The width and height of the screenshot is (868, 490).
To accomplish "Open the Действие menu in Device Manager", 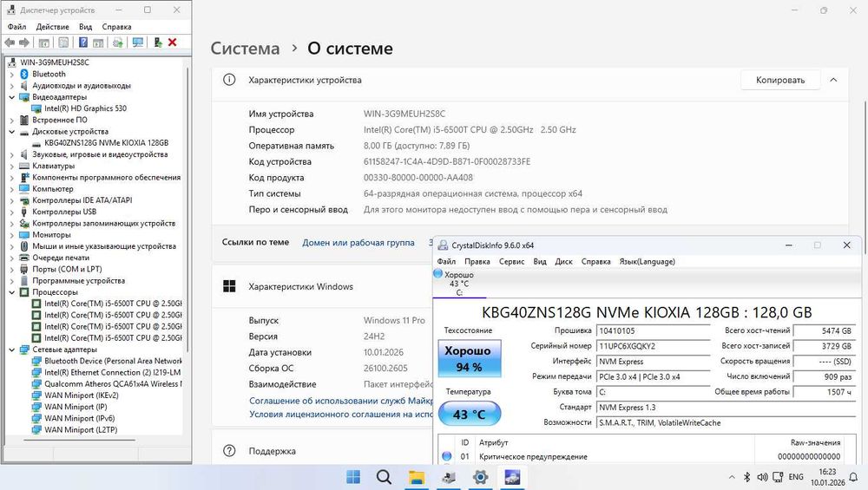I will pyautogui.click(x=53, y=27).
